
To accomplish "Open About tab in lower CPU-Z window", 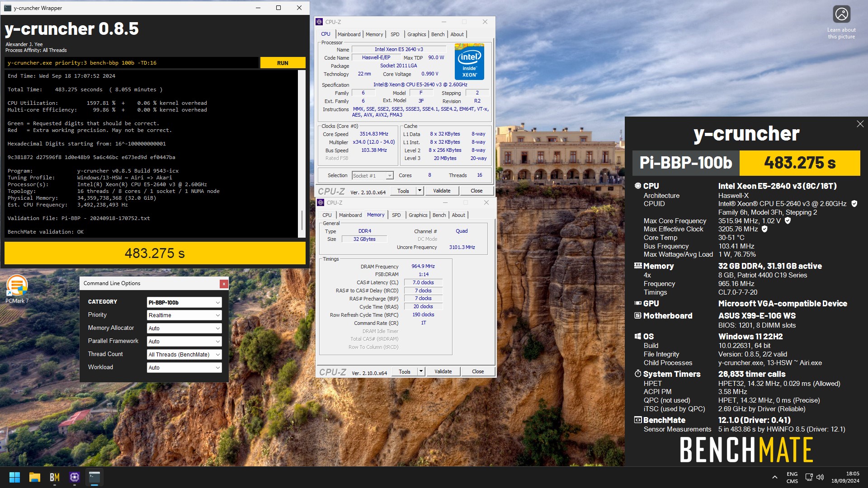I will 458,215.
